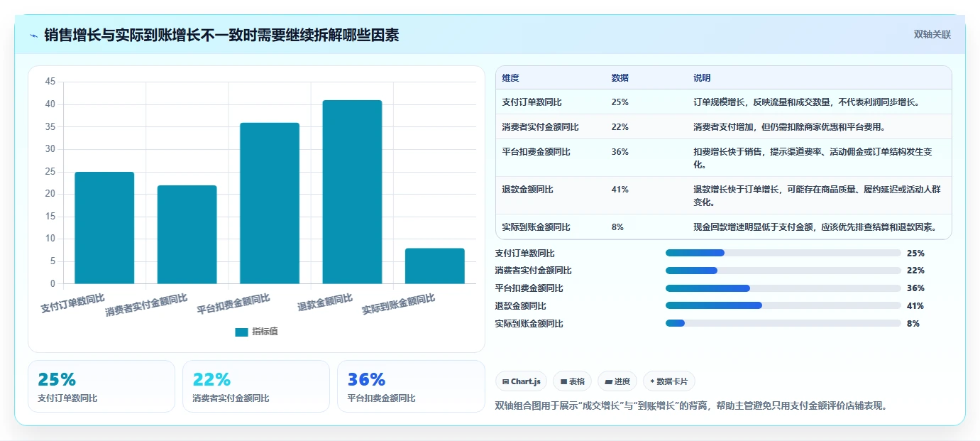Click the 实际到账金额同比 x-axis label
The width and height of the screenshot is (980, 441).
point(398,305)
